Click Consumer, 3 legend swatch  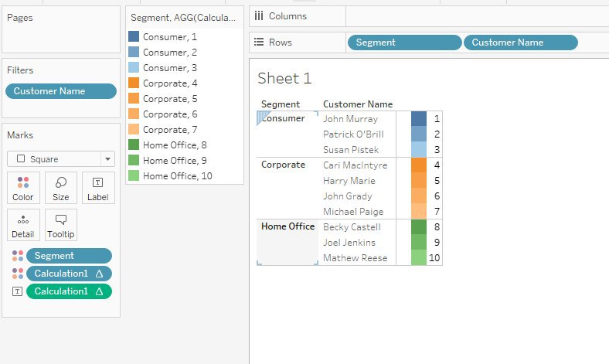pos(134,67)
